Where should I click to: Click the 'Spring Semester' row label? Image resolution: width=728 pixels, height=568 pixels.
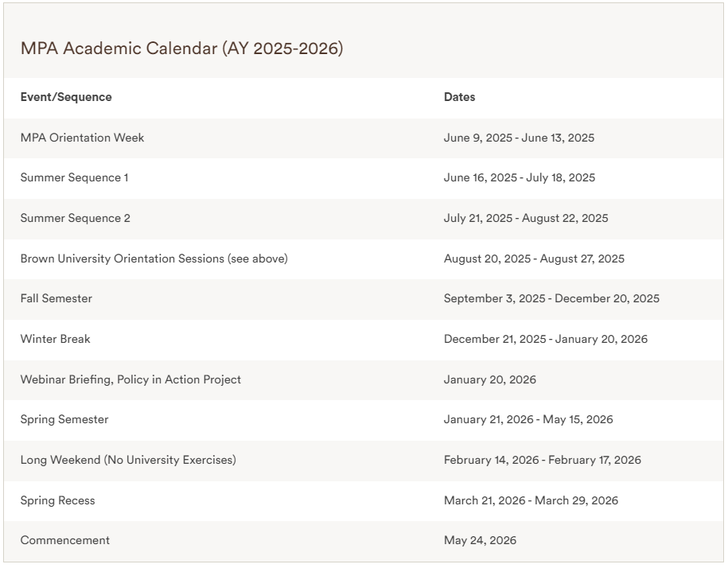[64, 419]
